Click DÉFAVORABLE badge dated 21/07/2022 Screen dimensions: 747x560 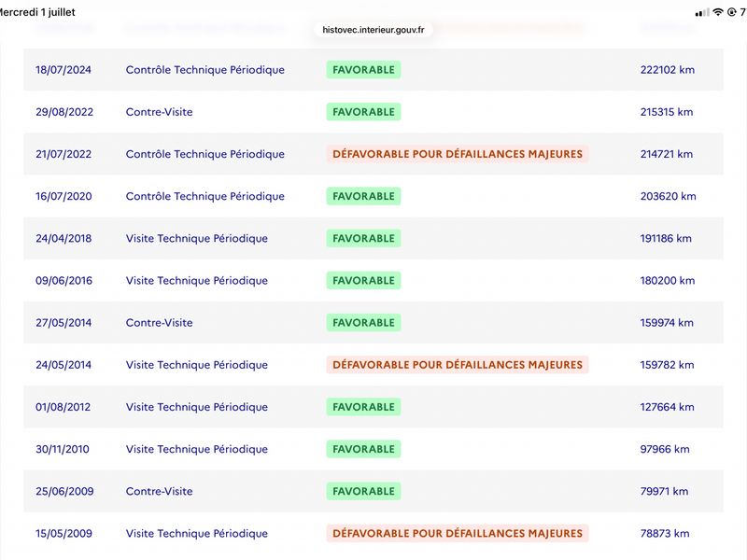pos(458,154)
